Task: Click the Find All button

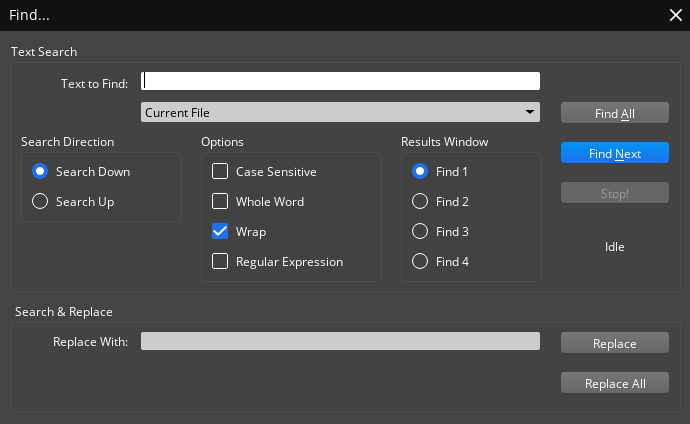Action: tap(614, 113)
